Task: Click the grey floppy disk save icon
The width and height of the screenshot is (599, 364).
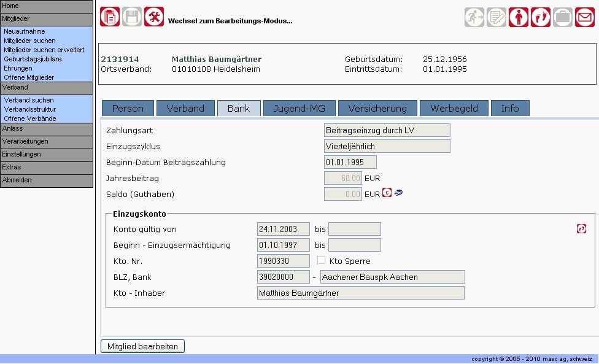Action: pyautogui.click(x=132, y=17)
